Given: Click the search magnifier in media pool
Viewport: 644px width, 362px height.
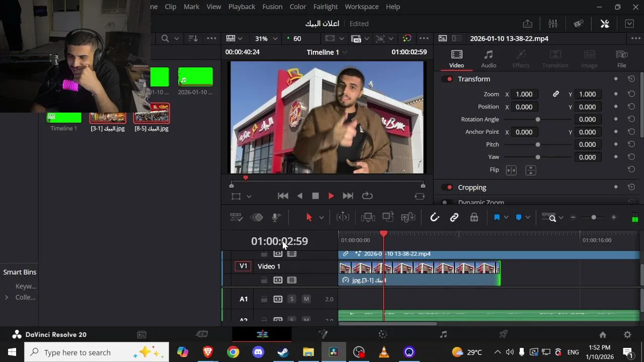Looking at the screenshot, I should [165, 39].
